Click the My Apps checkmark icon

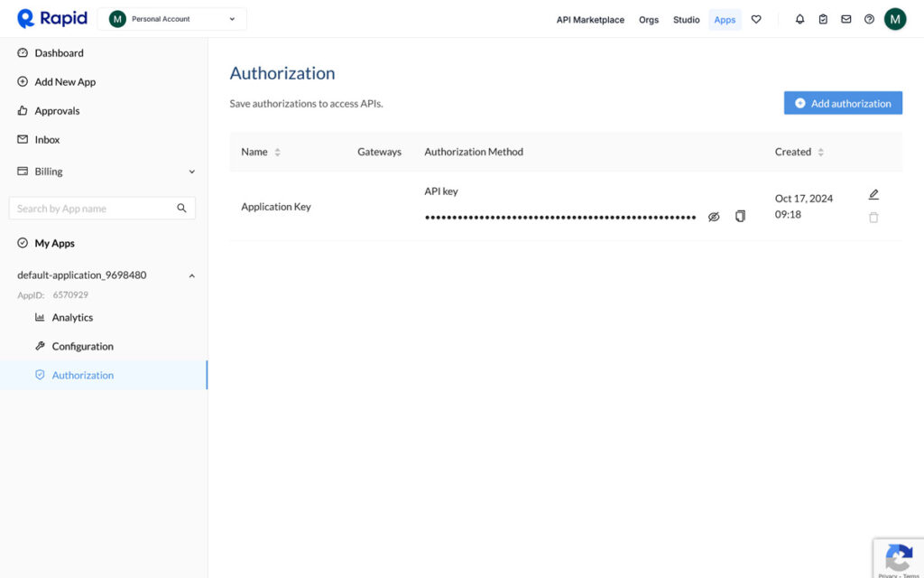pyautogui.click(x=23, y=242)
